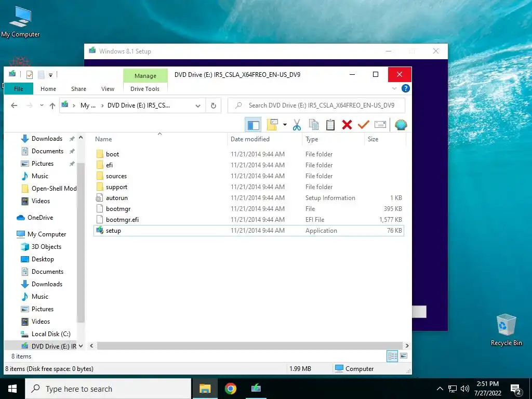The image size is (532, 399).
Task: Expand the ribbon chevron
Action: [x=394, y=88]
